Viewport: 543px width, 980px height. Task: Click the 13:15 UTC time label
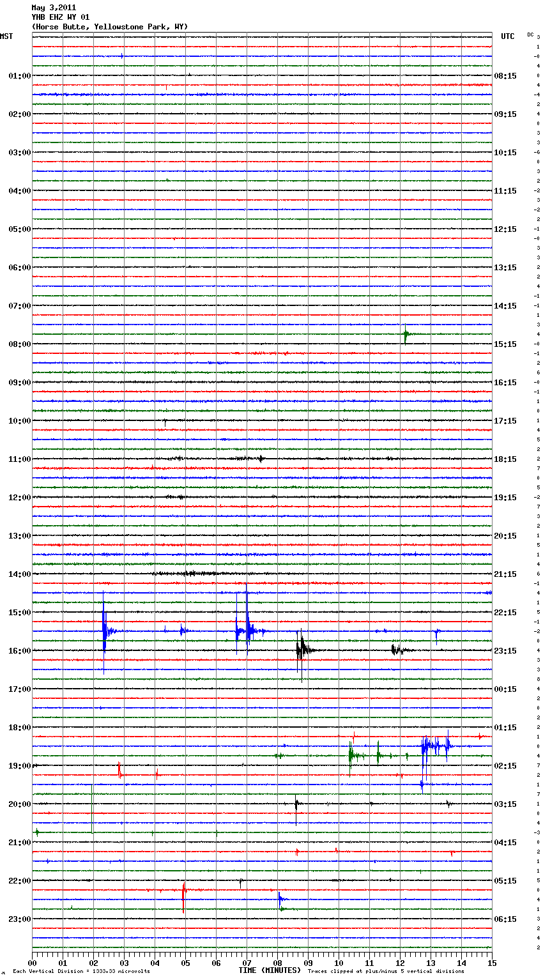click(x=505, y=268)
